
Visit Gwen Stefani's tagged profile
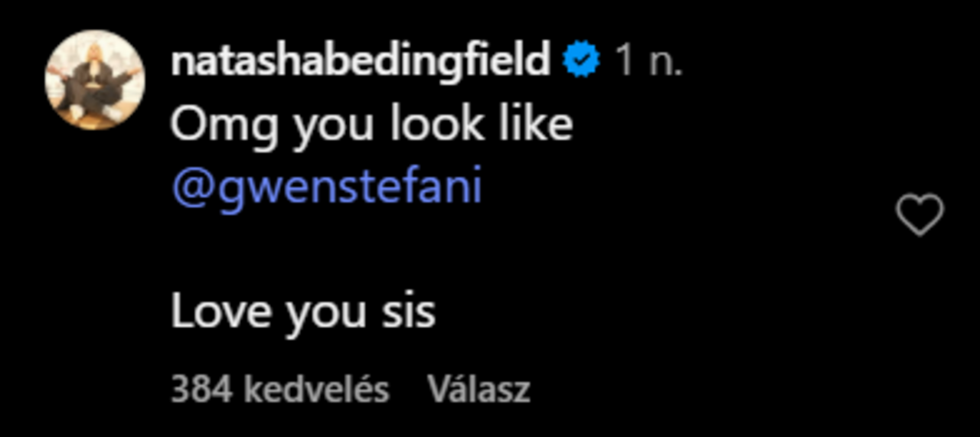click(327, 188)
